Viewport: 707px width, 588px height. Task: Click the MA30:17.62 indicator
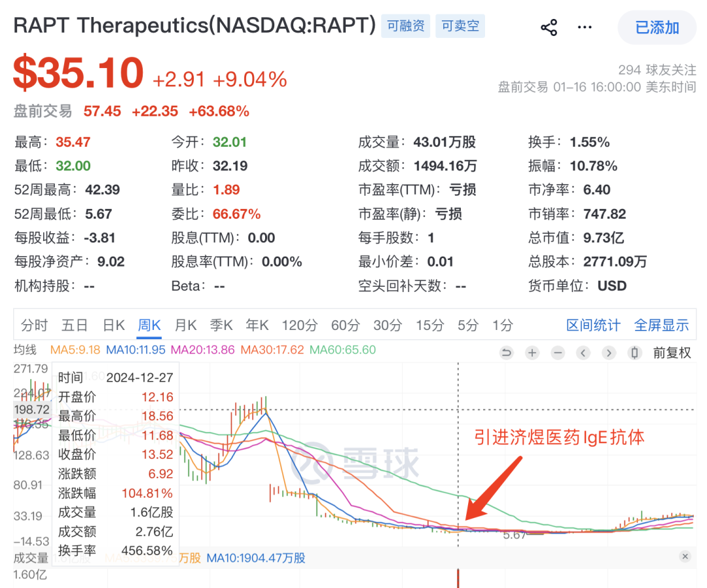tap(272, 350)
